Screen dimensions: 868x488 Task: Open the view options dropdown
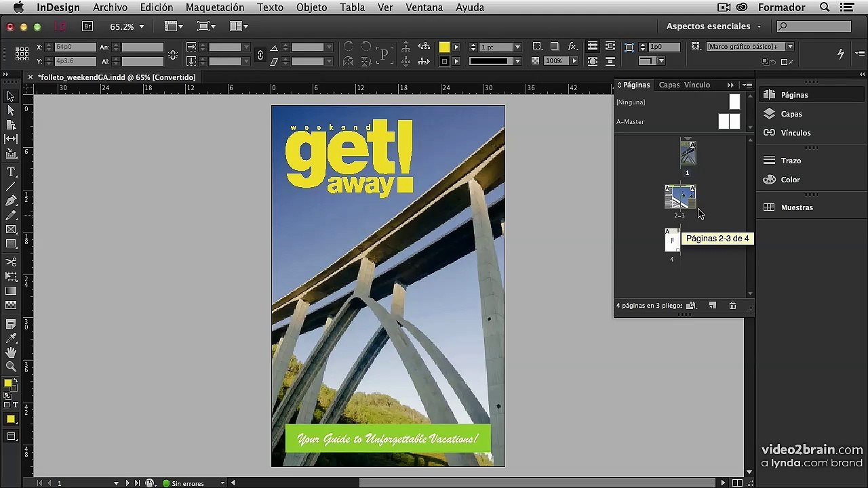[174, 26]
